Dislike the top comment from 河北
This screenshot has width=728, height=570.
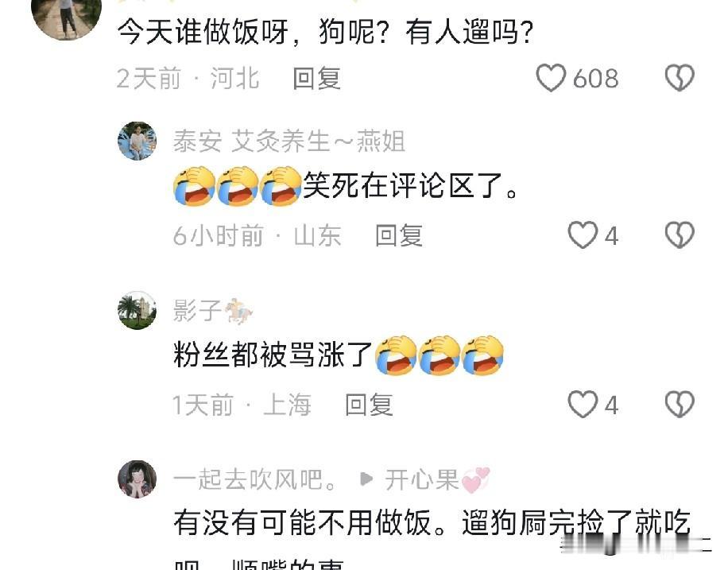[x=680, y=78]
